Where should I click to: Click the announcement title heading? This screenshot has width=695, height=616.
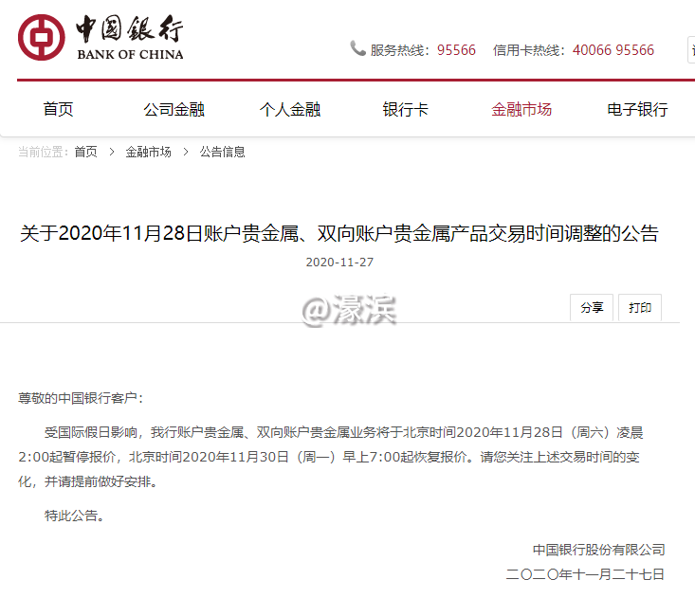tap(339, 233)
